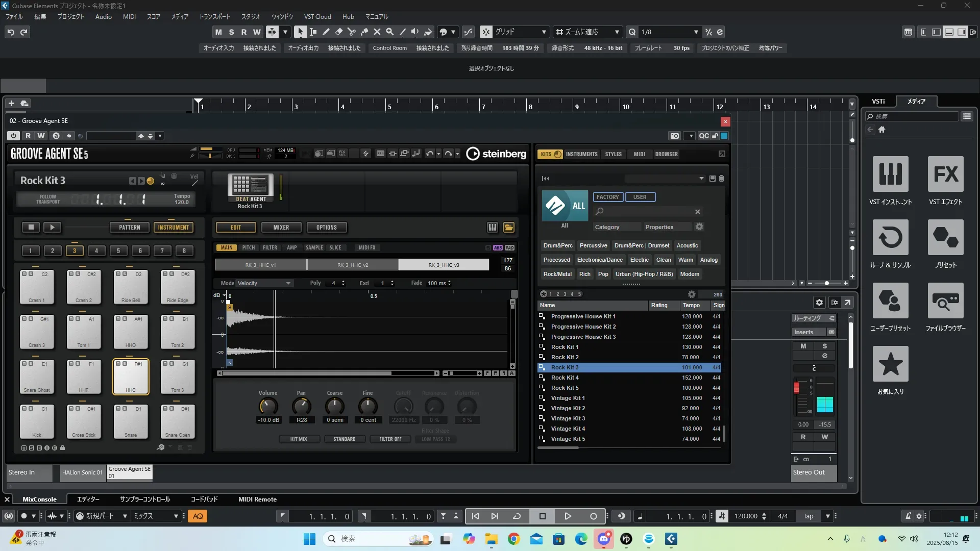The width and height of the screenshot is (980, 551).
Task: Toggle Groove Agent plugin power button
Action: click(14, 136)
